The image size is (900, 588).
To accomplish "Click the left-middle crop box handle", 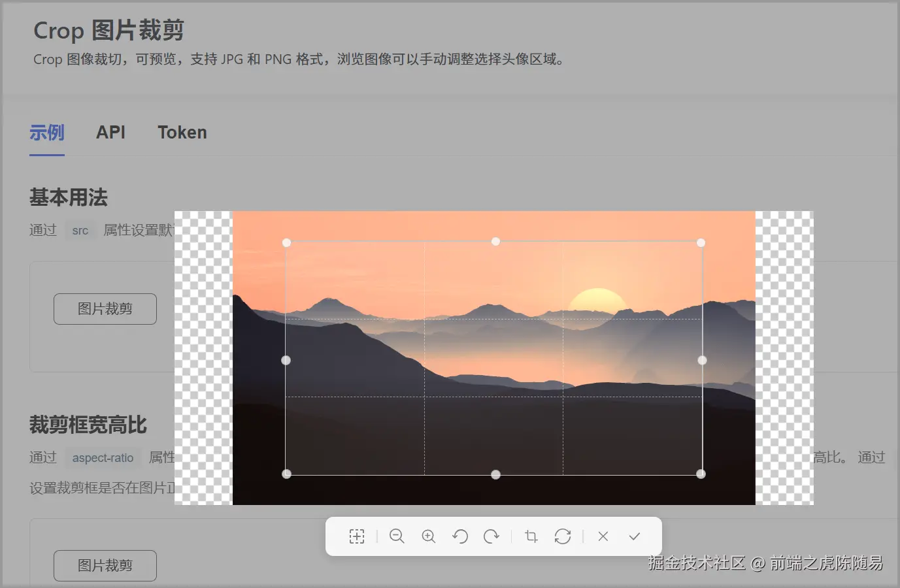I will click(286, 360).
